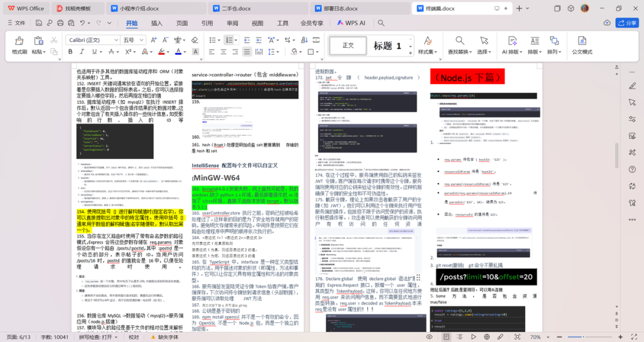Click the 选择 selection cursor icon
The width and height of the screenshot is (644, 342).
(484, 41)
